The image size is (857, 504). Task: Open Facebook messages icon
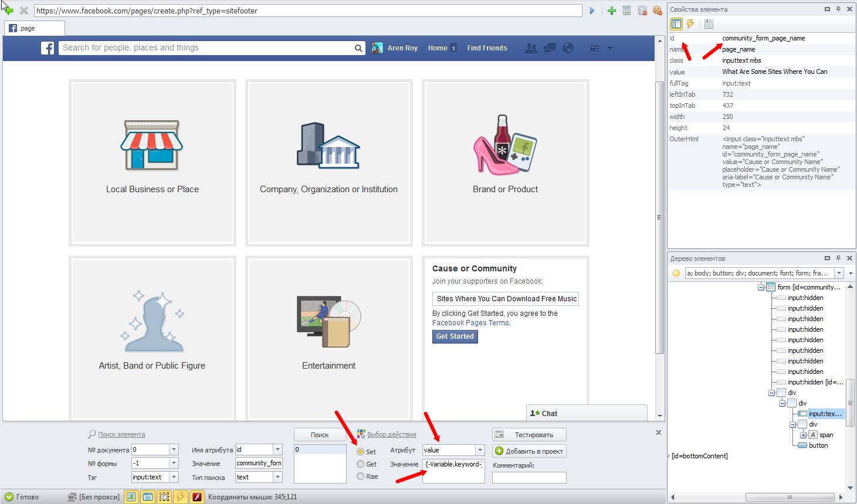pyautogui.click(x=550, y=48)
